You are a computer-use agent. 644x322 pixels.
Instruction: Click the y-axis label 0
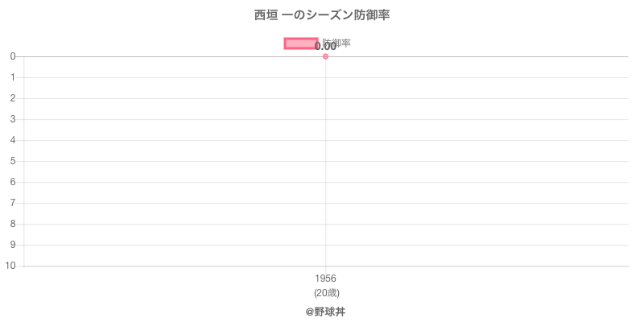point(14,56)
